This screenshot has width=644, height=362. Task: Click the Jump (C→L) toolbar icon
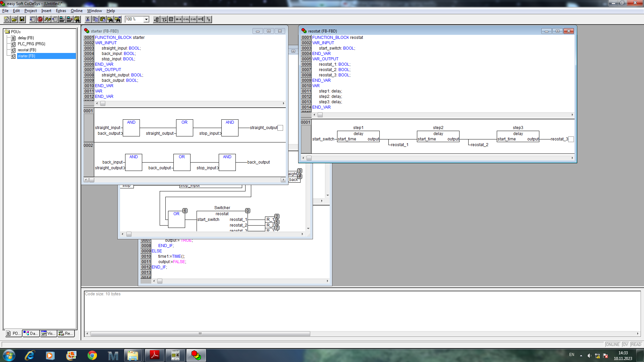pyautogui.click(x=186, y=19)
